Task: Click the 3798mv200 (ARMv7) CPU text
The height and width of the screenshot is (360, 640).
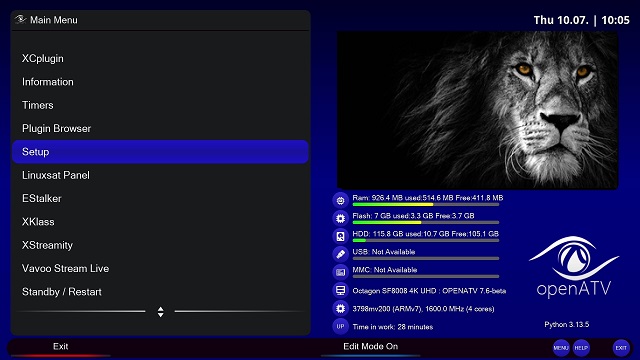Action: pyautogui.click(x=423, y=309)
